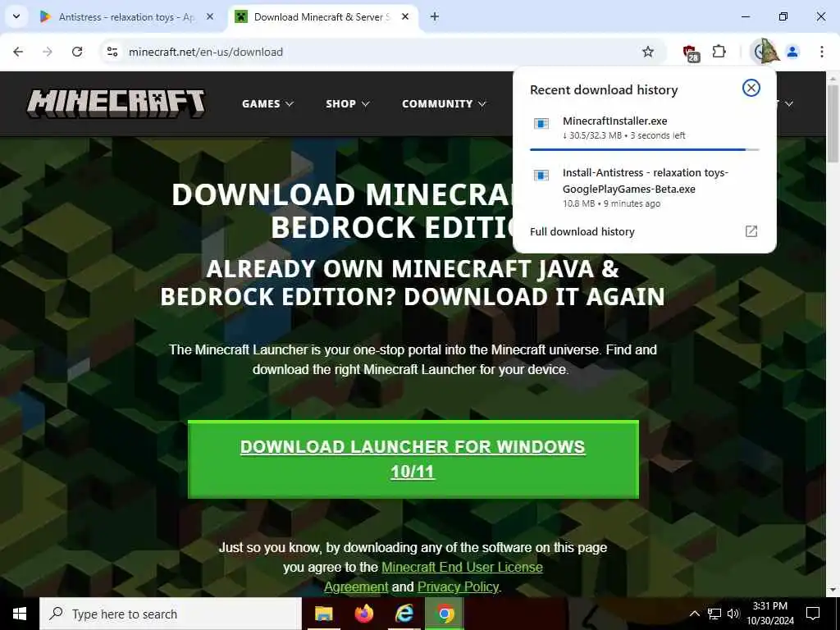Click the Chrome taskbar icon
The width and height of the screenshot is (840, 630).
coord(445,614)
